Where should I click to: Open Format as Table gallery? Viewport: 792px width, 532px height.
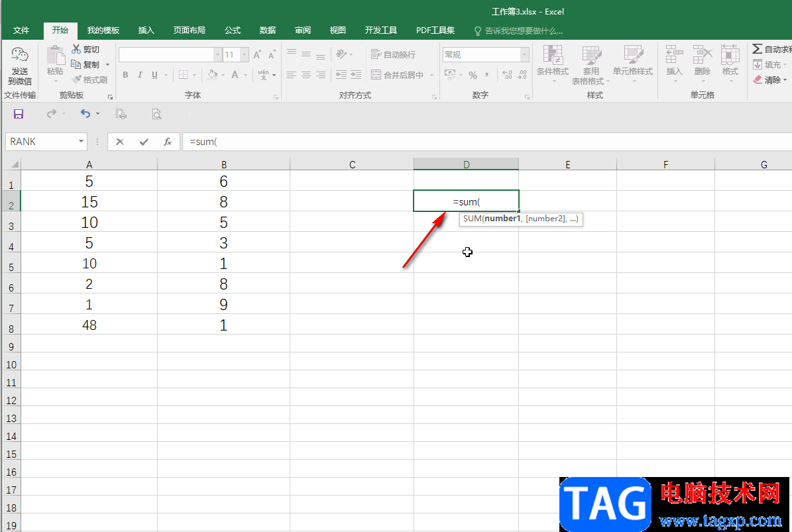[591, 65]
